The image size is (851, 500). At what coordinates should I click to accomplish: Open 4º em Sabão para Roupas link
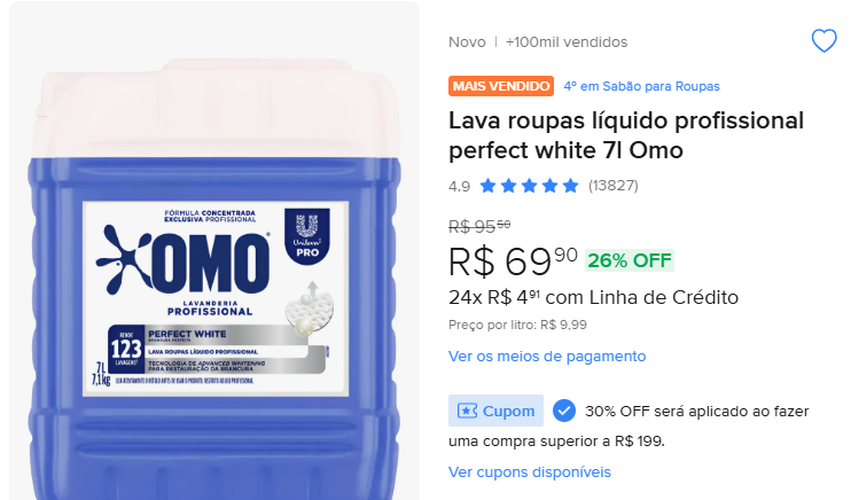pyautogui.click(x=642, y=86)
